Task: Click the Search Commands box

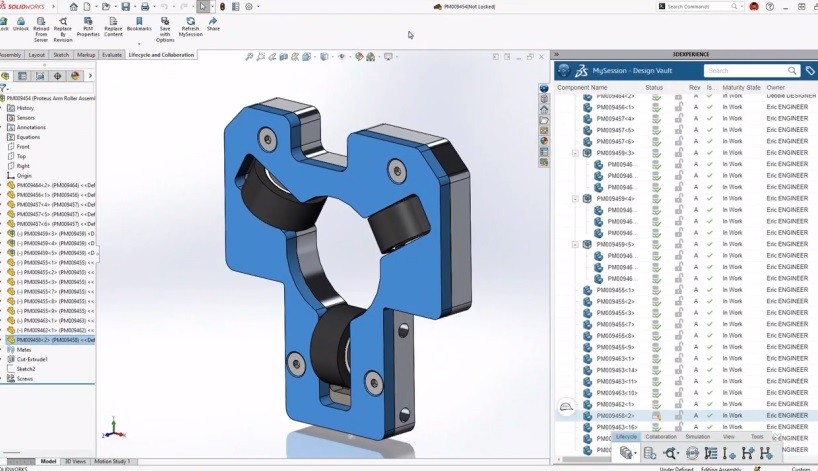Action: (x=699, y=7)
